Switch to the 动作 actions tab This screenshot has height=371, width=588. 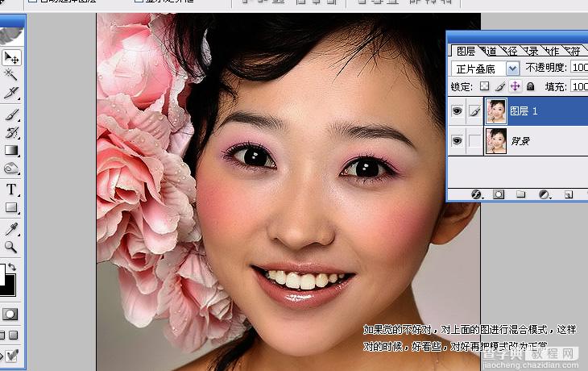click(x=553, y=51)
